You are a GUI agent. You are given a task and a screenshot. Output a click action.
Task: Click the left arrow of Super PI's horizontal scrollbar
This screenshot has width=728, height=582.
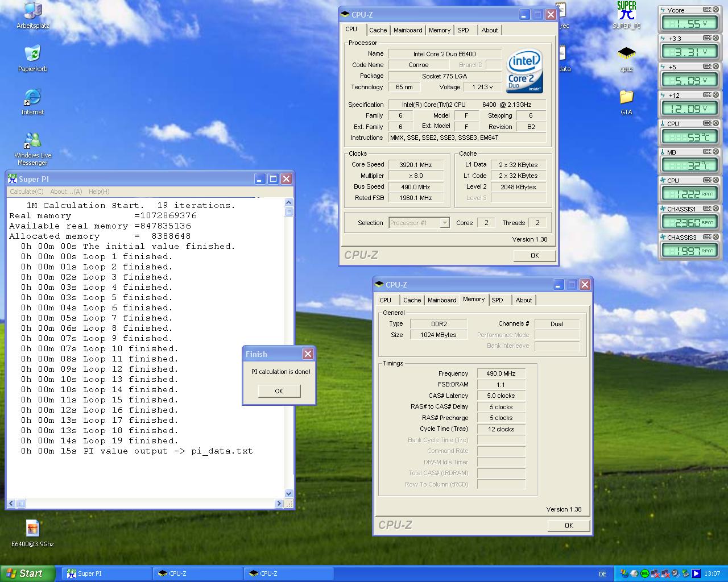click(11, 504)
